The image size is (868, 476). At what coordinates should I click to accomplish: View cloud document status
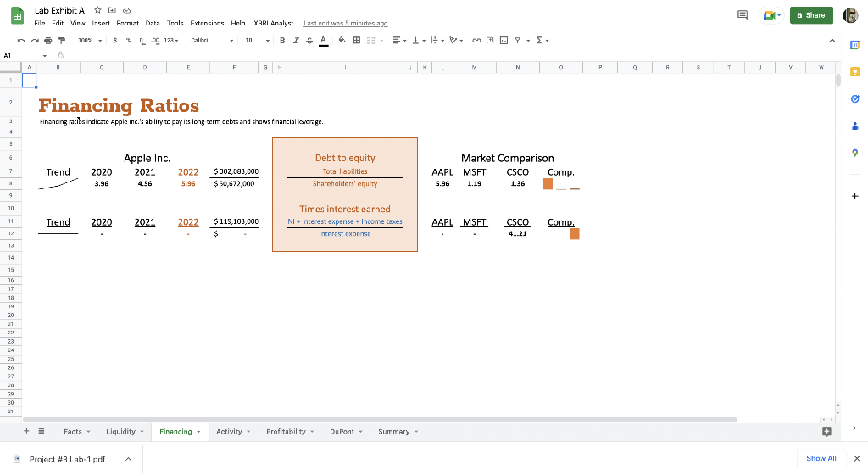pyautogui.click(x=127, y=10)
